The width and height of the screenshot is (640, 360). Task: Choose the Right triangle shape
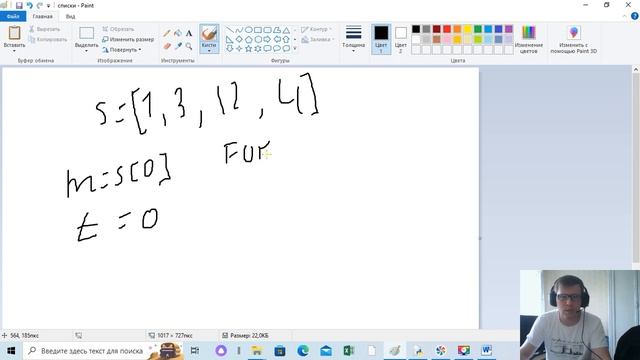tap(230, 40)
